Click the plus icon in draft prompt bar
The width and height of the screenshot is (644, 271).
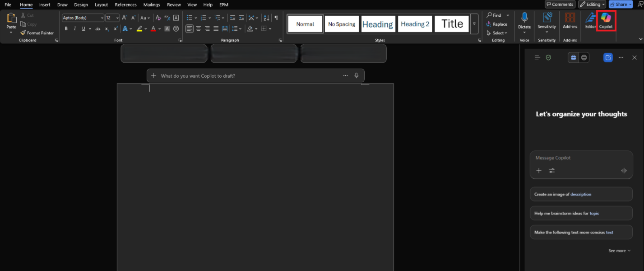(x=153, y=75)
